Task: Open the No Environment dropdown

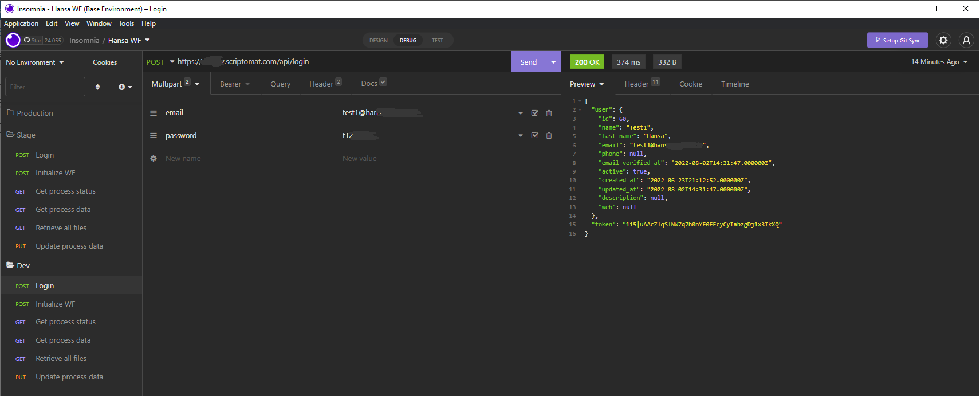Action: pos(35,62)
